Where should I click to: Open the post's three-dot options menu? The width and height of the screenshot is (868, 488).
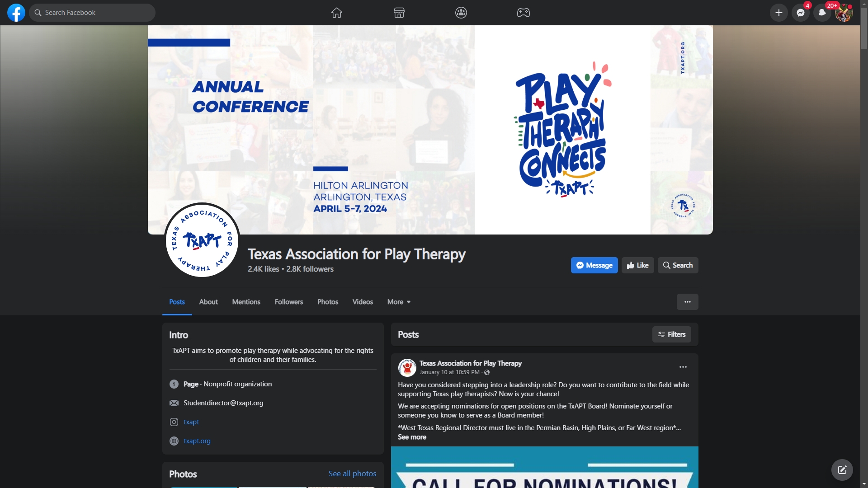(683, 367)
